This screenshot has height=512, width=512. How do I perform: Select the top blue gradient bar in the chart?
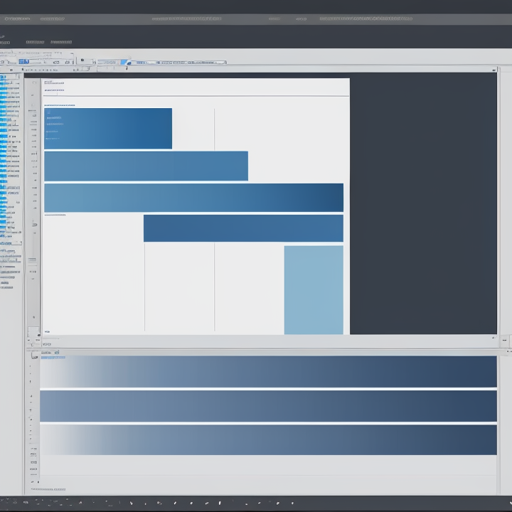108,128
